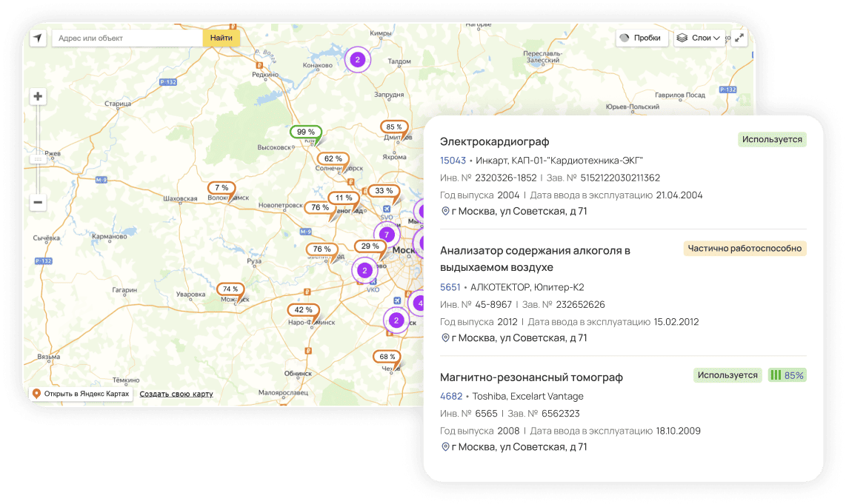Open equipment ID 15043 link
The width and height of the screenshot is (846, 504).
[453, 161]
